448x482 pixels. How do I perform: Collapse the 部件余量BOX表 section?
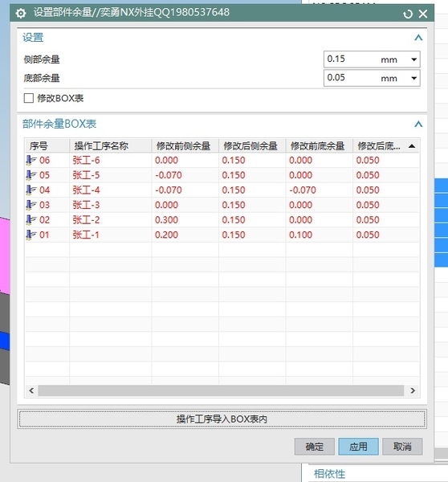418,125
